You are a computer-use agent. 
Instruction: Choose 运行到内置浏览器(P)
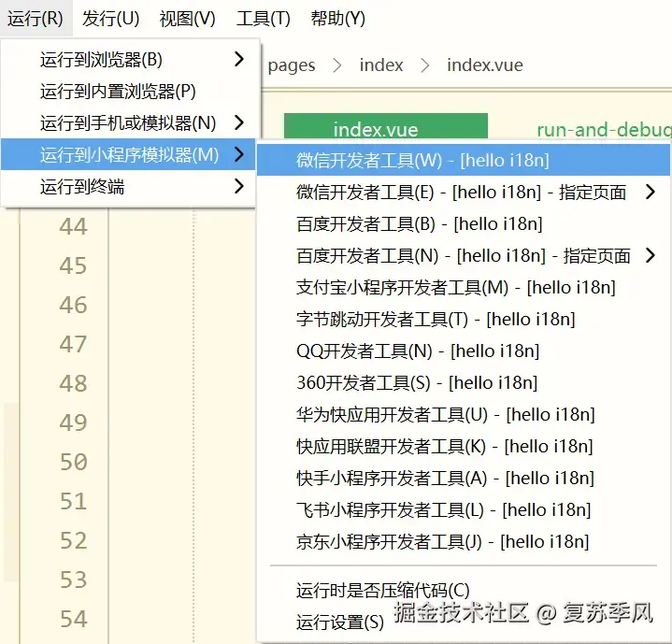(129, 92)
